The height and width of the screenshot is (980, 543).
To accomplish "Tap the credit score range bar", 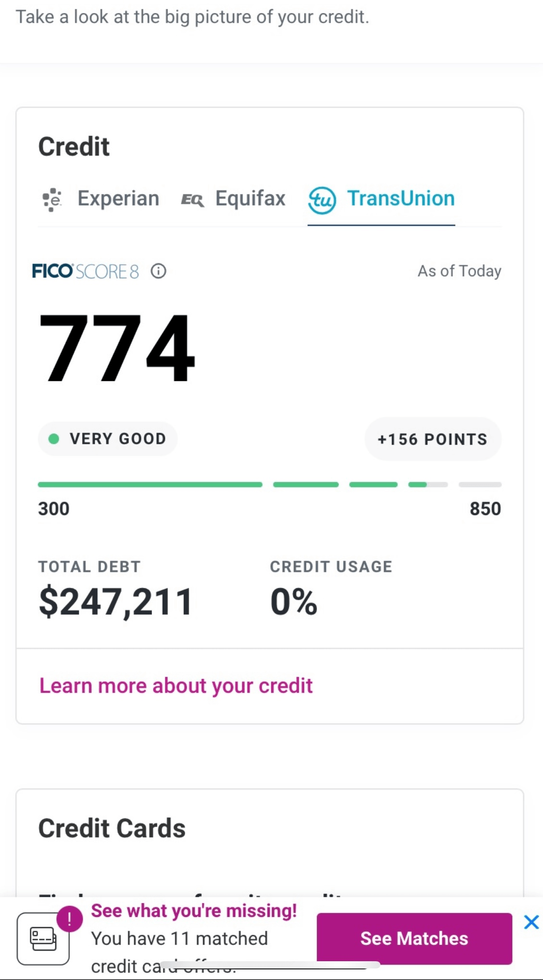I will coord(270,485).
